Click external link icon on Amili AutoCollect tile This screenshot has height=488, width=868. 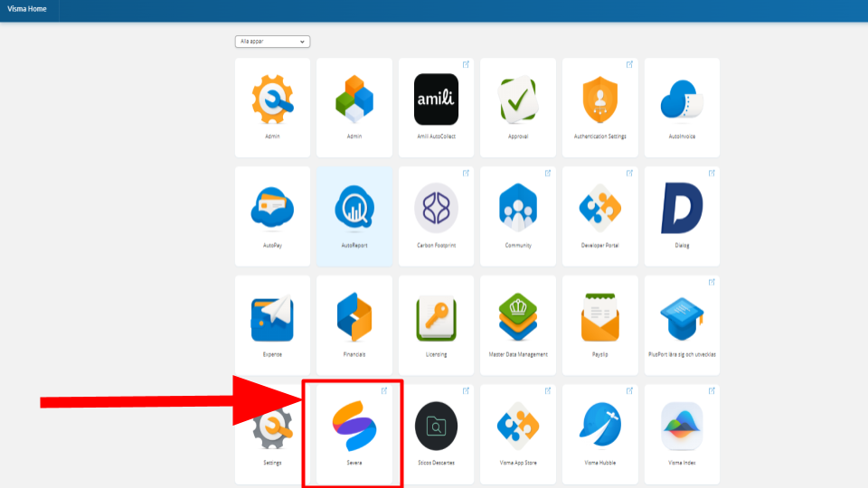[467, 65]
